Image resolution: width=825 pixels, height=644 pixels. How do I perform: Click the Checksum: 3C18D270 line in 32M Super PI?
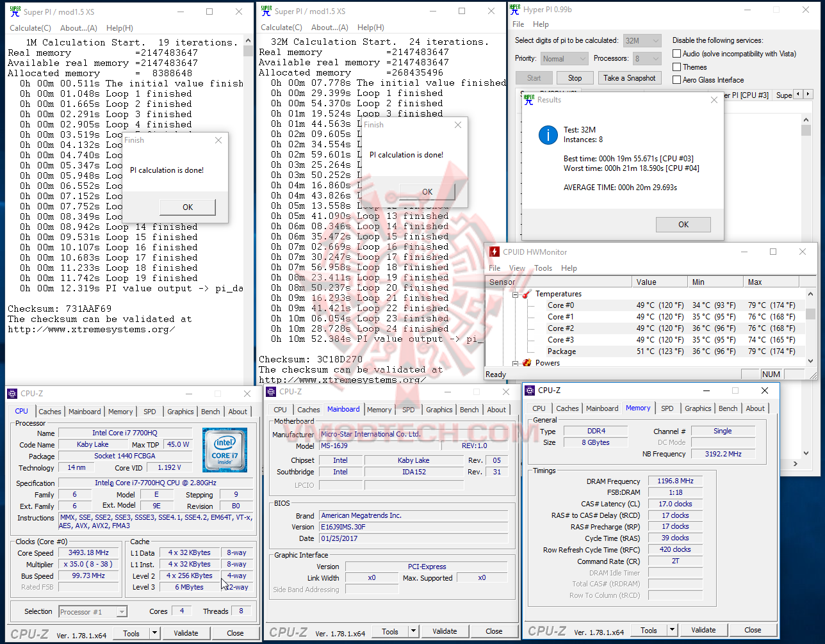click(x=311, y=360)
